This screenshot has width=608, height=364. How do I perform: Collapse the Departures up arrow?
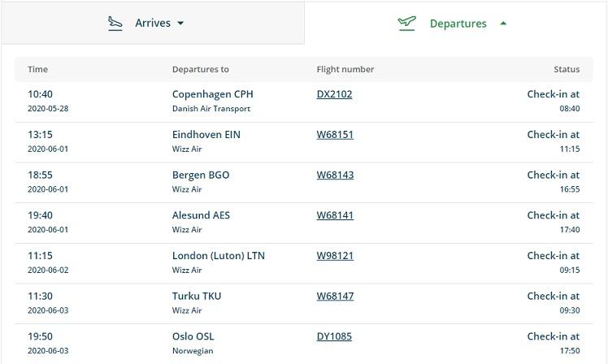click(503, 24)
